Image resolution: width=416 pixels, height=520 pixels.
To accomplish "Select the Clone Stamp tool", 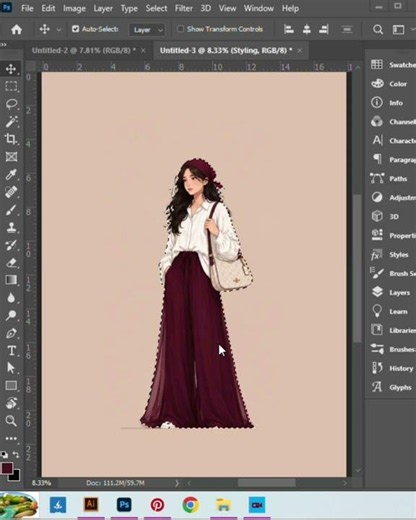I will tap(11, 227).
